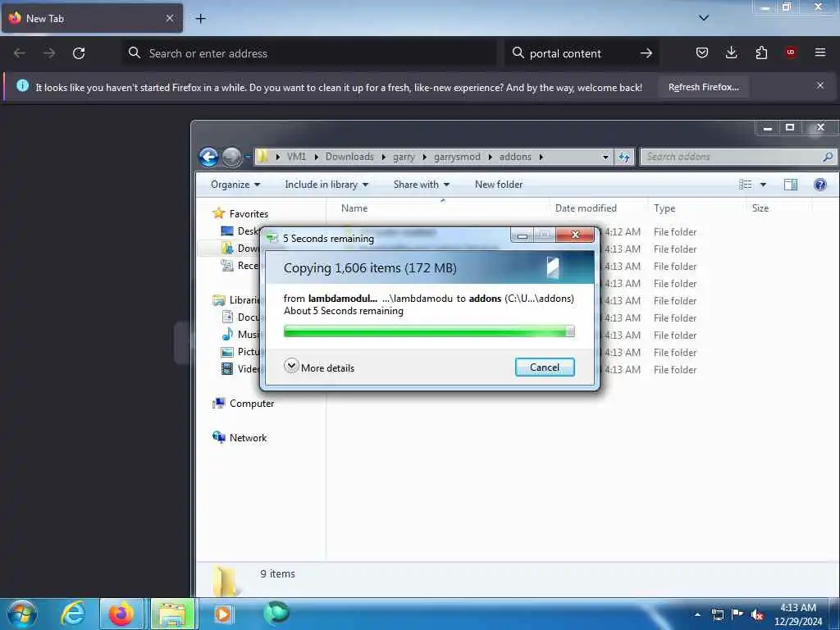Select Downloads in the breadcrumb path
Screen dimensions: 840x630
(x=349, y=157)
